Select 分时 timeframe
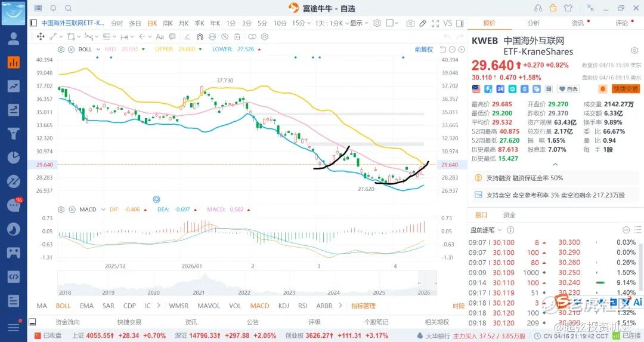 point(117,23)
